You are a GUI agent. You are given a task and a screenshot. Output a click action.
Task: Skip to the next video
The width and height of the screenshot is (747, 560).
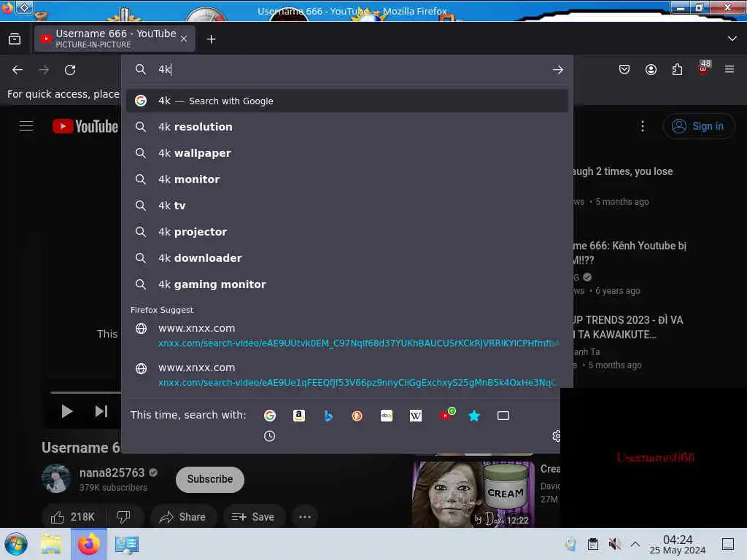pyautogui.click(x=101, y=411)
